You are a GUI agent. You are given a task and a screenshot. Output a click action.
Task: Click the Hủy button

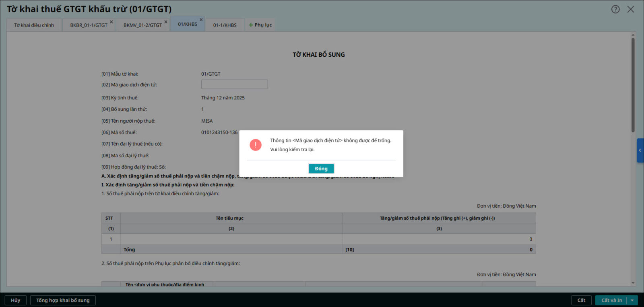tap(15, 300)
